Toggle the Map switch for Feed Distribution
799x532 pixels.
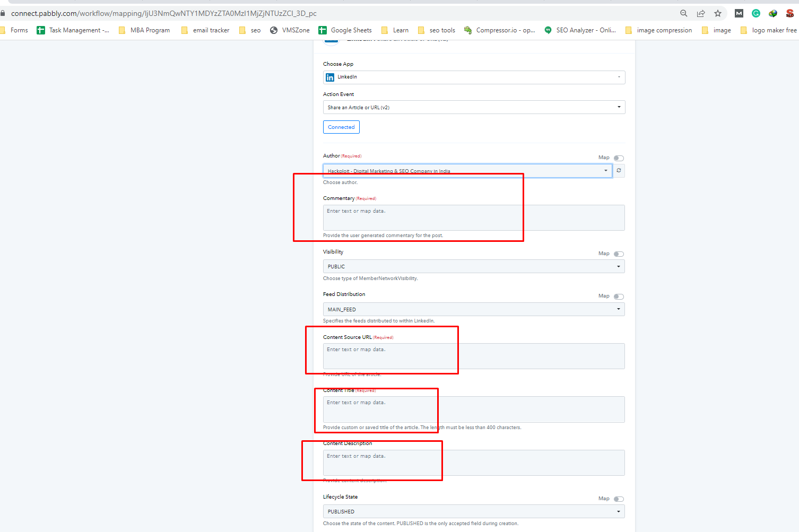[619, 296]
